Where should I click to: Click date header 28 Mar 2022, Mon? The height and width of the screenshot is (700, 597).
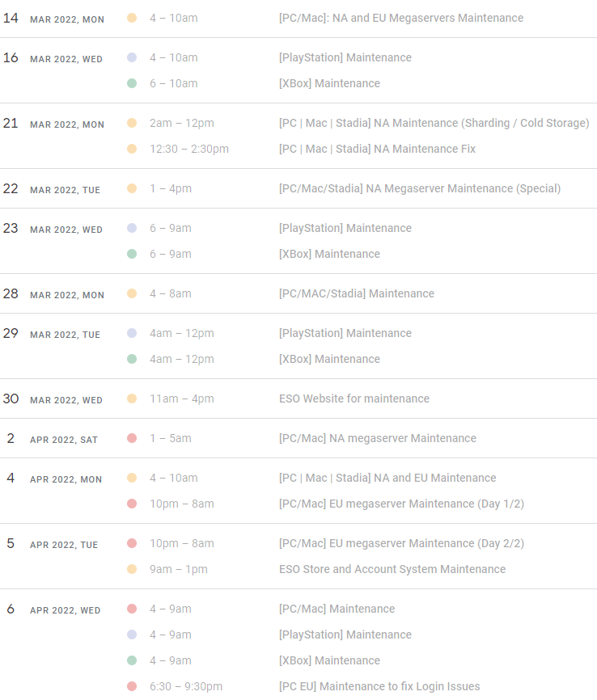[53, 294]
